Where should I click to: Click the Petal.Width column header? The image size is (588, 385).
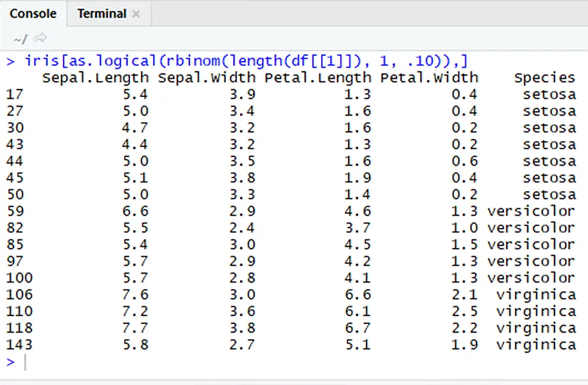click(429, 78)
